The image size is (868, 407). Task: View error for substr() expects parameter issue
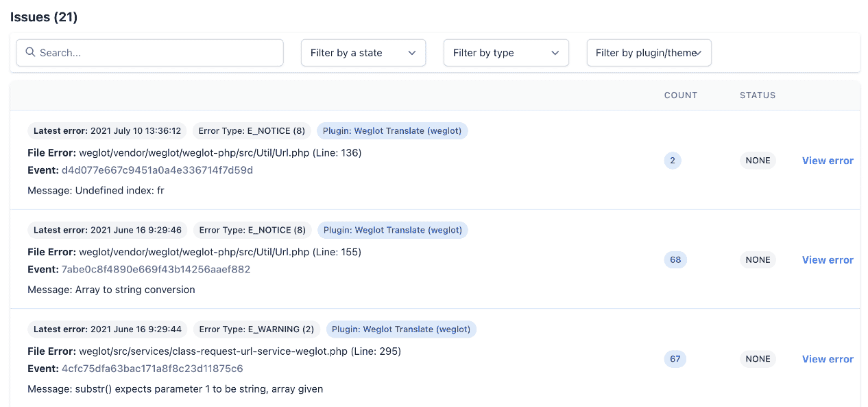(828, 359)
